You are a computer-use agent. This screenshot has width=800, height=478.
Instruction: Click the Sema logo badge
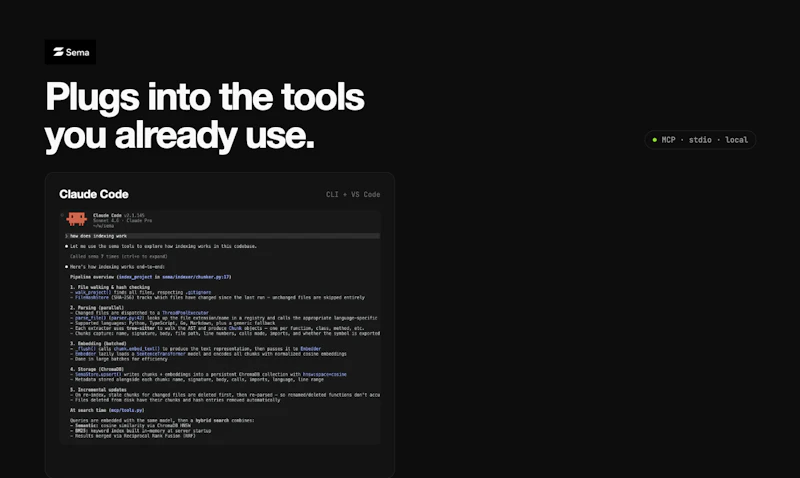(x=70, y=52)
